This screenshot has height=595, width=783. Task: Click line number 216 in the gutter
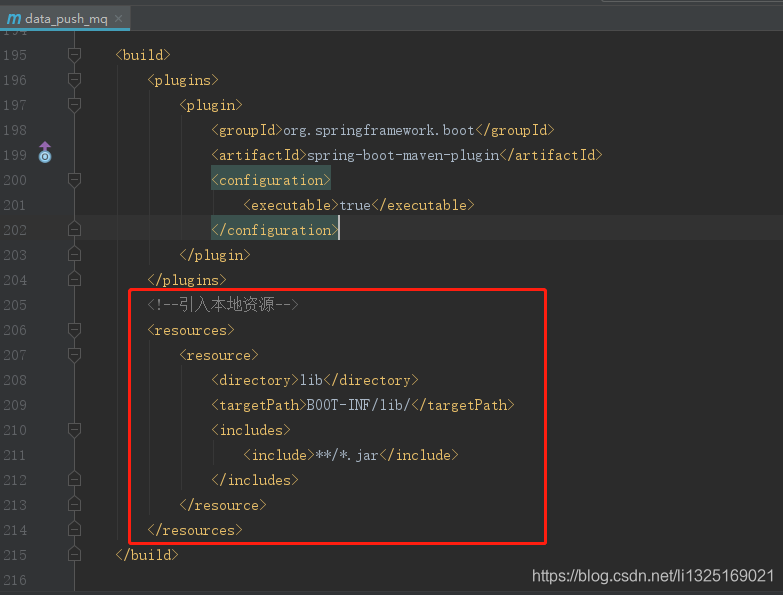(15, 580)
